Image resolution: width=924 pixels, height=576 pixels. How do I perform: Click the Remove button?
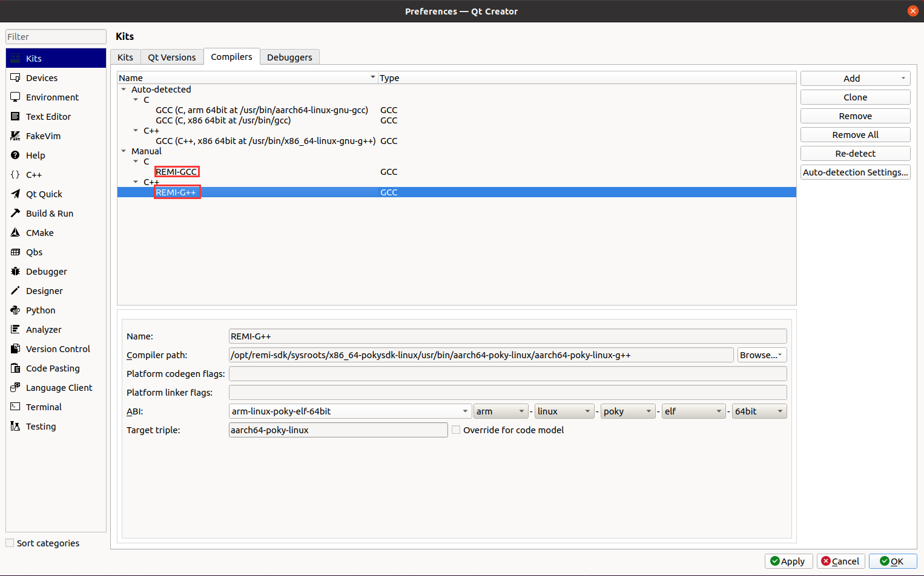point(856,116)
